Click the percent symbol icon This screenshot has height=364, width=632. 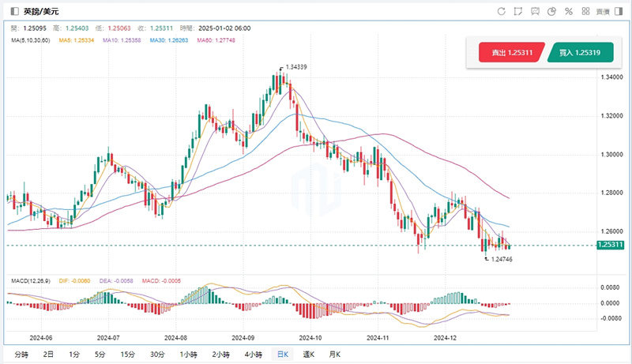tap(568, 12)
